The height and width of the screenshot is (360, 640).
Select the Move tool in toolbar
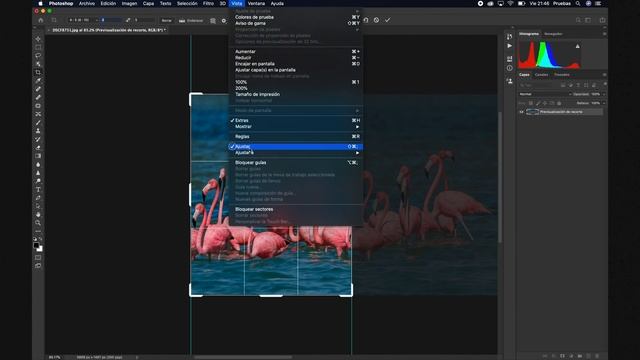pyautogui.click(x=38, y=39)
